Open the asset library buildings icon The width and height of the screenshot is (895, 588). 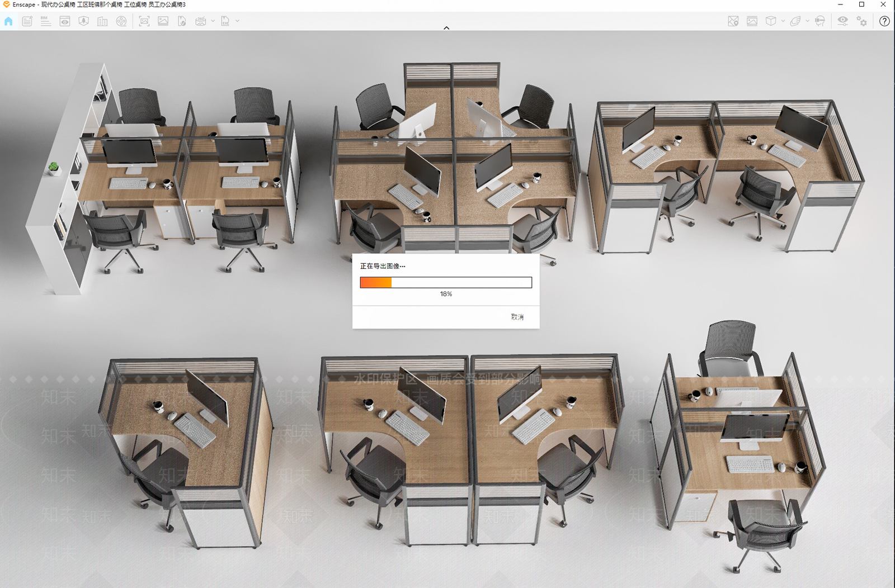102,21
